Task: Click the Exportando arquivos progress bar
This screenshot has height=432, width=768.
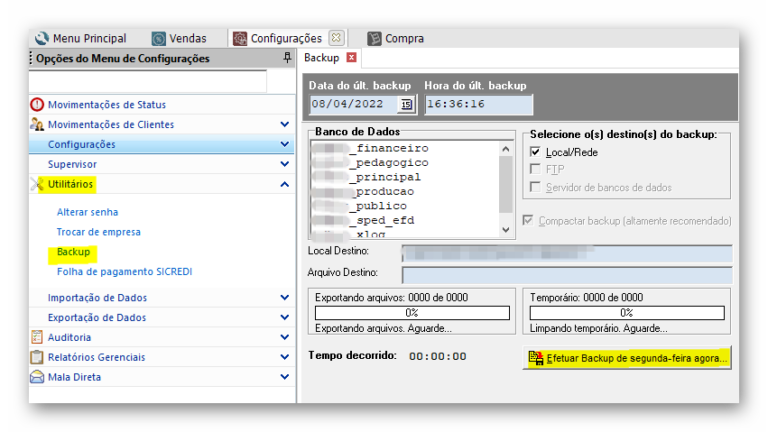Action: click(x=412, y=312)
